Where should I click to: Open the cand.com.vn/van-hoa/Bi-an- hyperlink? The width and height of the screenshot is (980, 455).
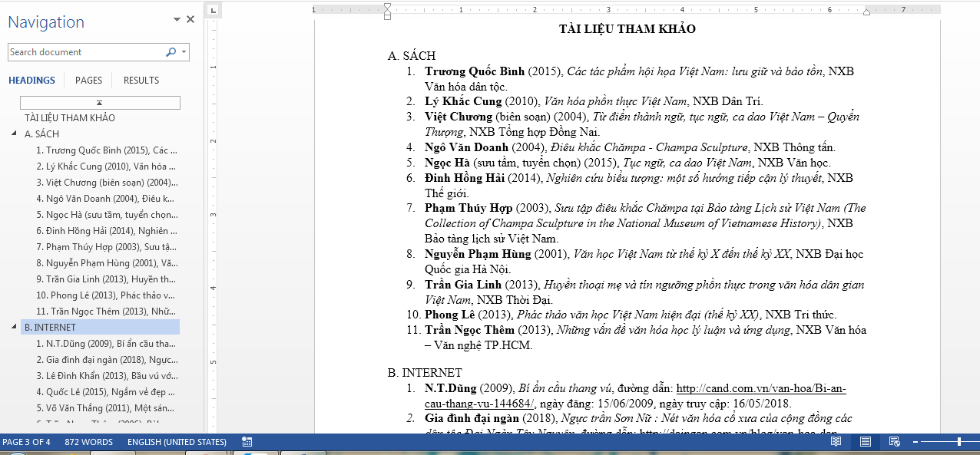pyautogui.click(x=761, y=389)
